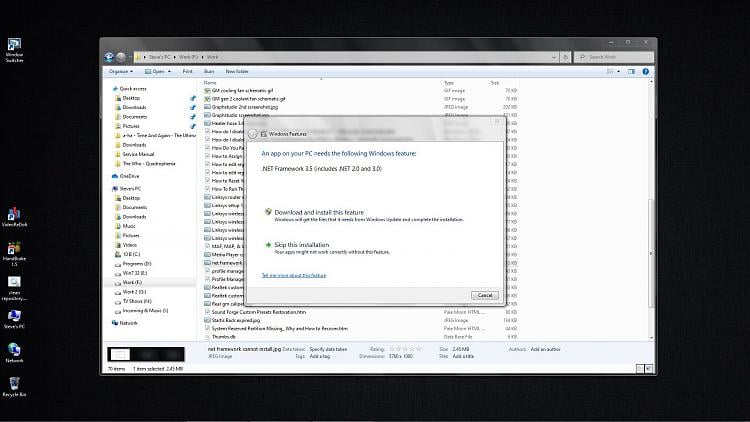Select OneDrive cloud icon in sidebar
This screenshot has height=422, width=750.
[115, 176]
